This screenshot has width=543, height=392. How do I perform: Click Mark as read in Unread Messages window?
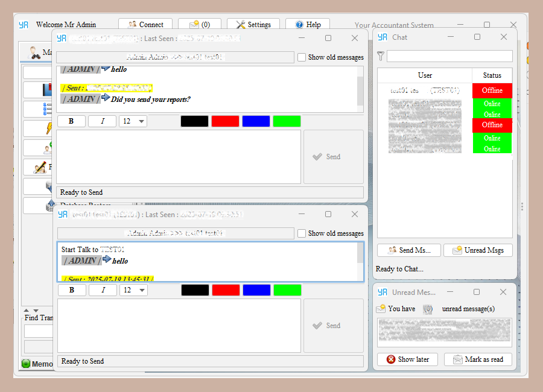coord(478,359)
